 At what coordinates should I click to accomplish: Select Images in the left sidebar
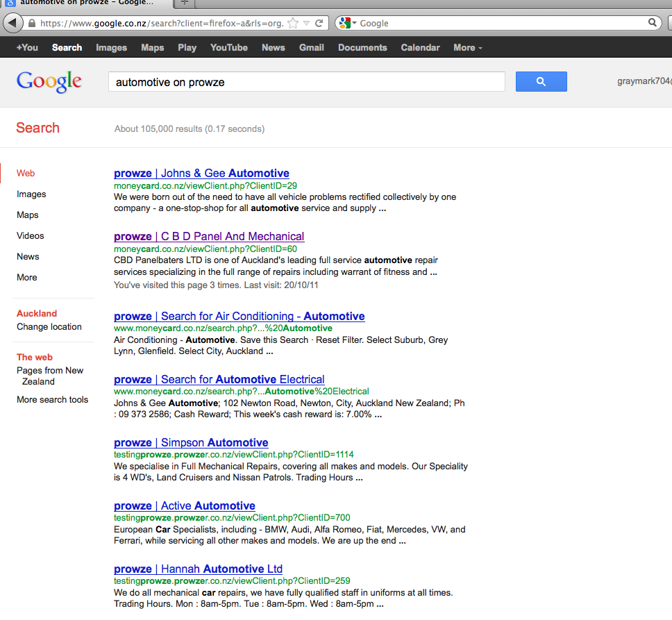[x=31, y=194]
